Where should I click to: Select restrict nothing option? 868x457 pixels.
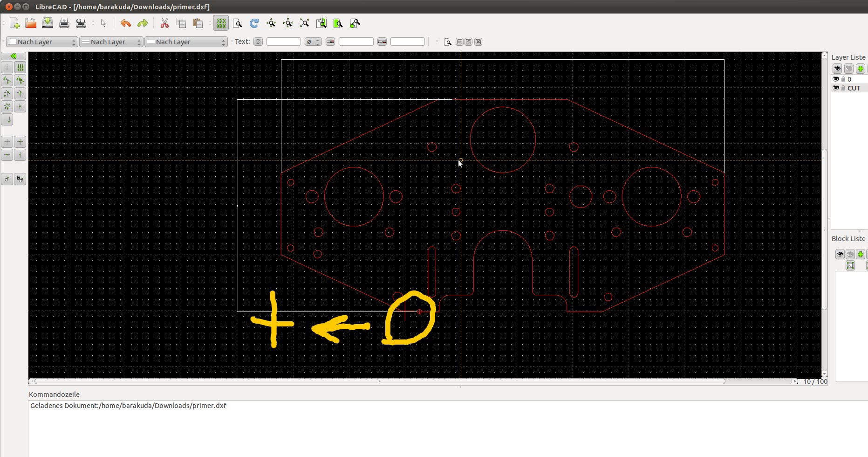(7, 142)
